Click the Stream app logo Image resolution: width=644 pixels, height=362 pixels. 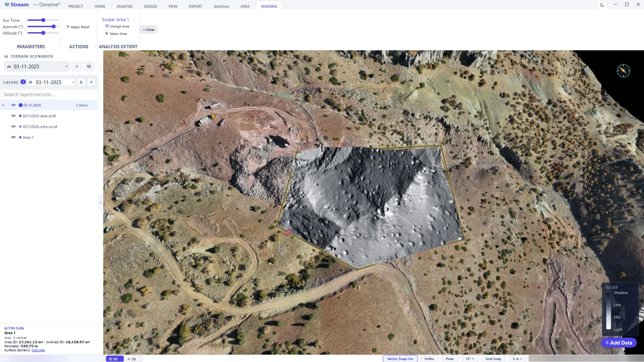7,4
